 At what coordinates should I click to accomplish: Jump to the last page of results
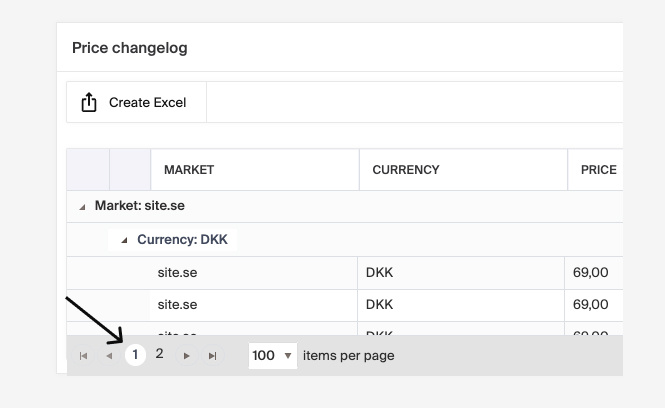pyautogui.click(x=212, y=356)
